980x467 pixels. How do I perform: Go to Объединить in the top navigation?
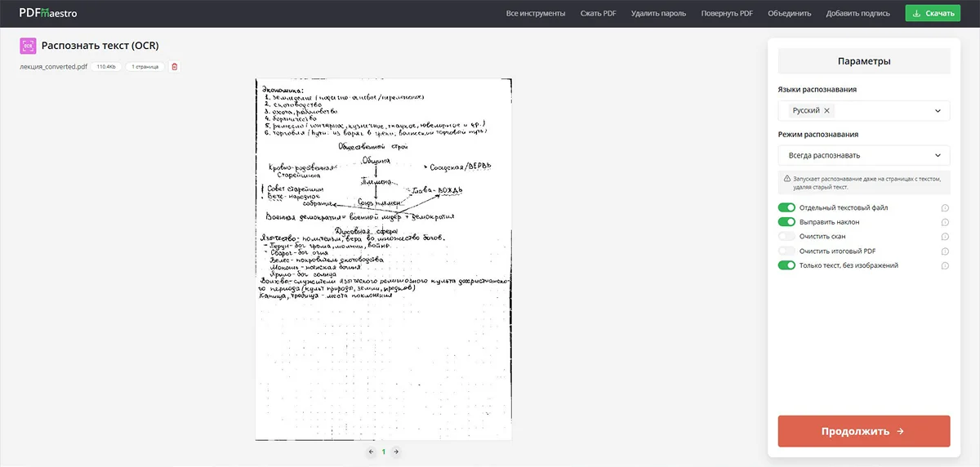click(789, 14)
